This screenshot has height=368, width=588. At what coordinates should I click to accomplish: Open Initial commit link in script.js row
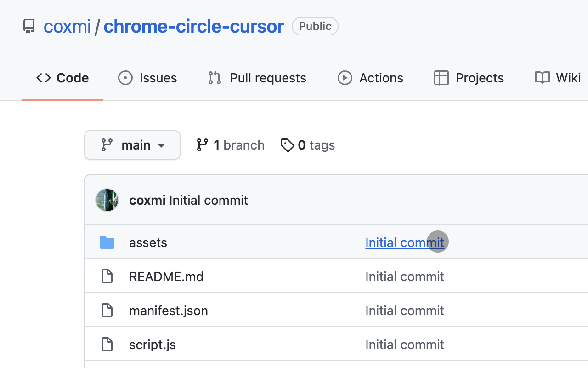(x=405, y=345)
